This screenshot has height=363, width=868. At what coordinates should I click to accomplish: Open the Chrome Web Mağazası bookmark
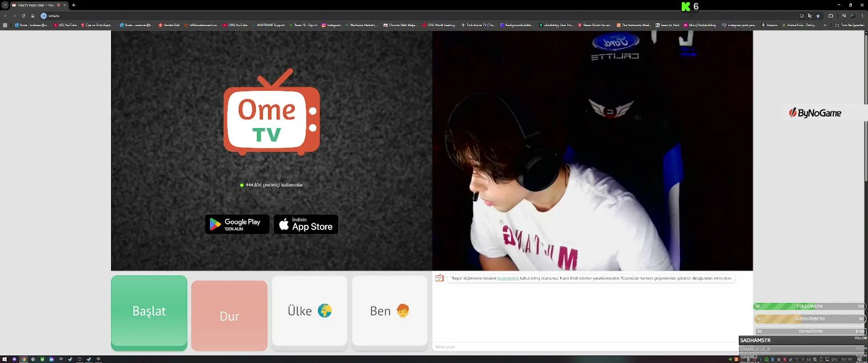[400, 25]
